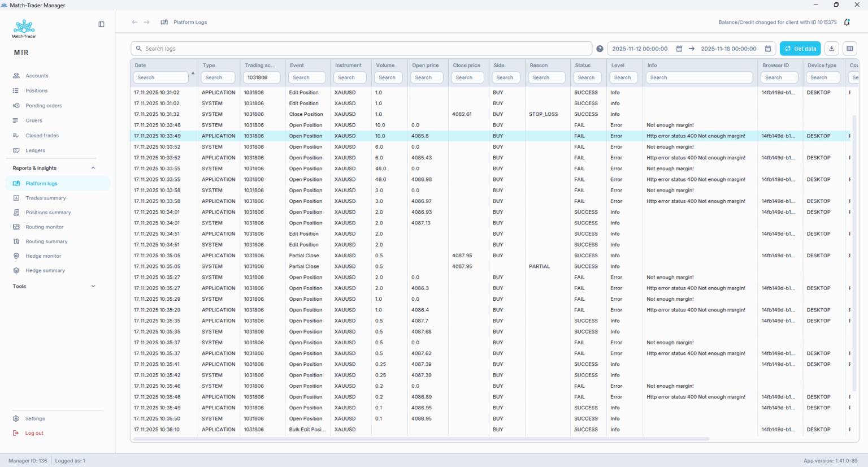
Task: Click the Hedge summary icon
Action: [16, 270]
